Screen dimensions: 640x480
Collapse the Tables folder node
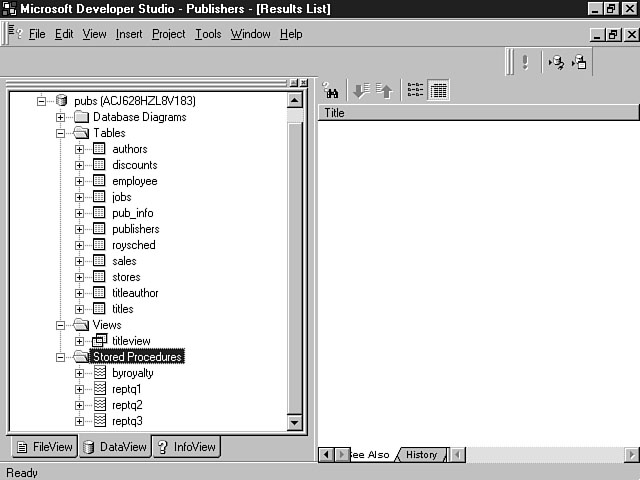tap(61, 133)
